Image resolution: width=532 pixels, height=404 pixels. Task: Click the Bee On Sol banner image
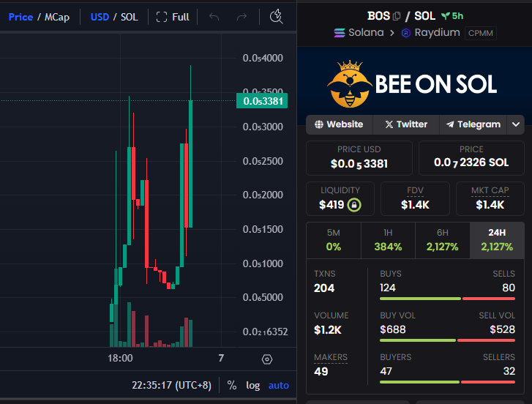[414, 86]
